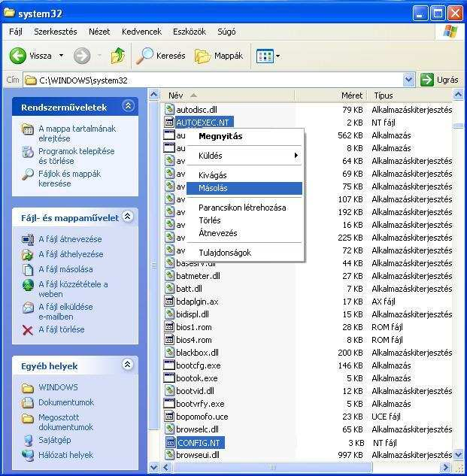The height and width of the screenshot is (476, 467).
Task: Open the Súgó menu
Action: point(226,32)
